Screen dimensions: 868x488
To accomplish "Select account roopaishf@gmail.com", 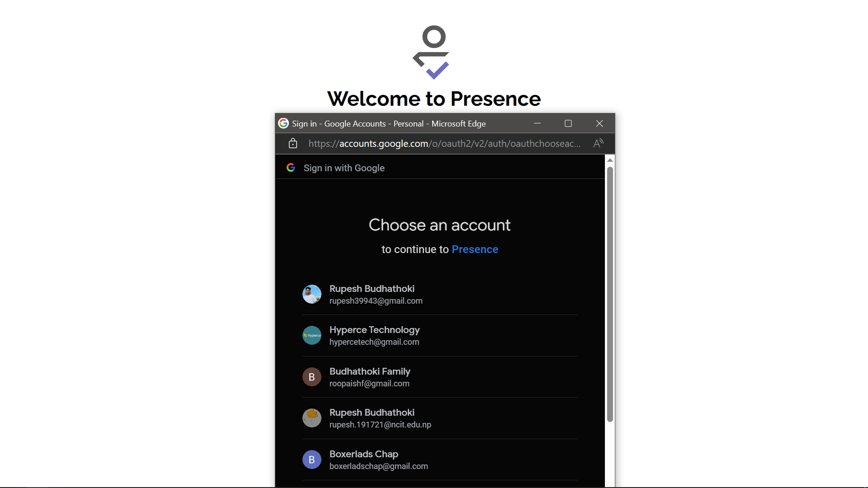I will tap(440, 377).
